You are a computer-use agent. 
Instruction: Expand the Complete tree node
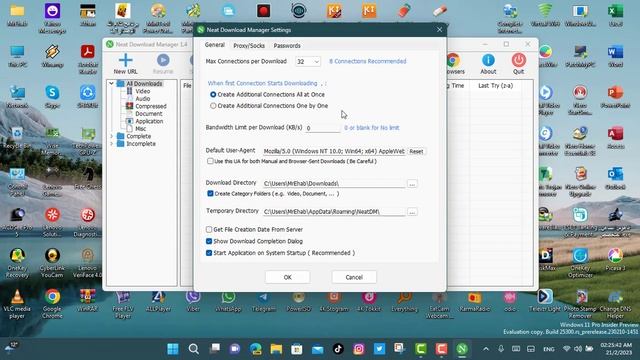tap(111, 136)
